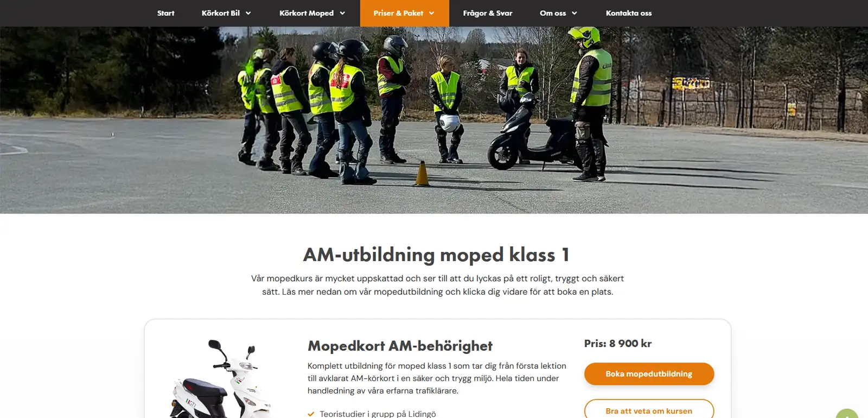Open the Om oss menu
The width and height of the screenshot is (868, 418).
pos(553,13)
